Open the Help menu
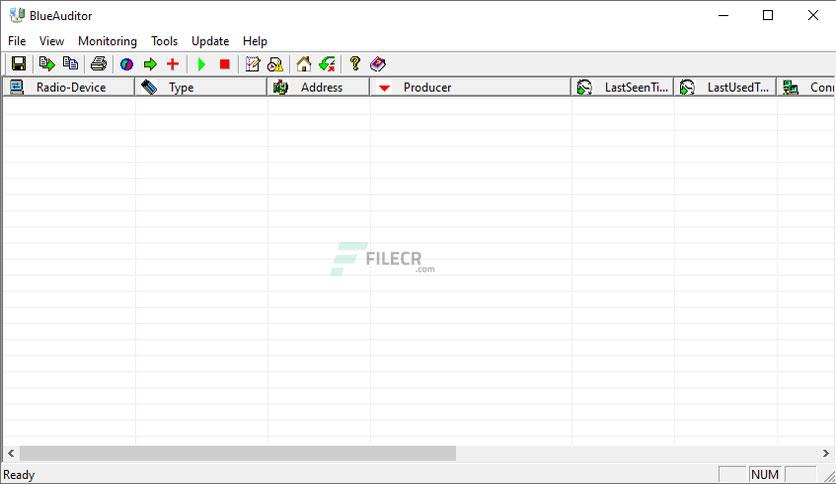The image size is (836, 484). 255,41
